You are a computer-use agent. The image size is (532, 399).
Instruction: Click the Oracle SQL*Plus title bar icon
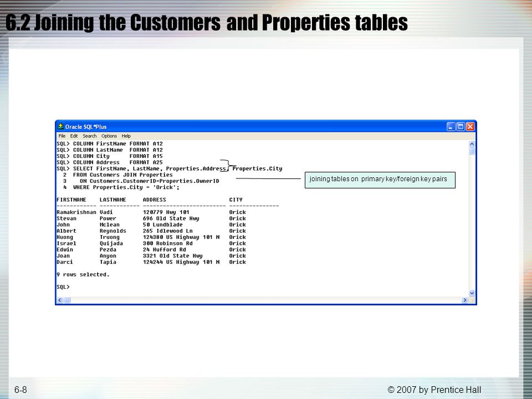point(61,126)
